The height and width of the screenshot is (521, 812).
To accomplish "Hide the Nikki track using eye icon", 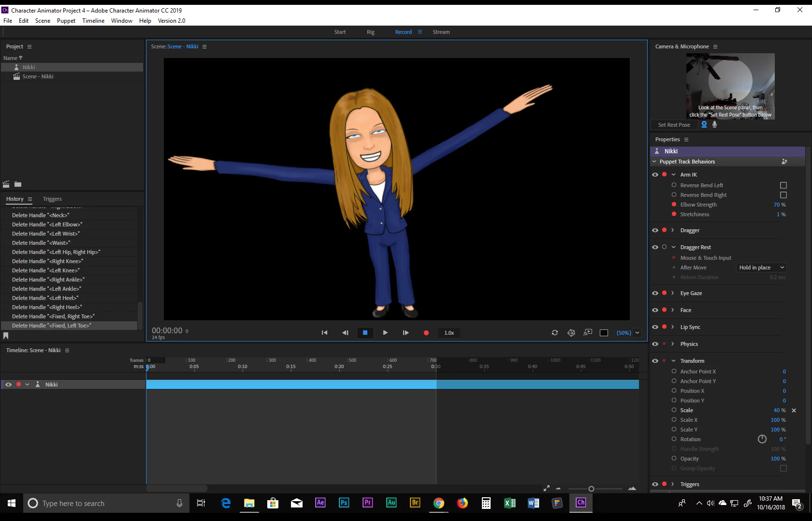I will click(x=8, y=385).
